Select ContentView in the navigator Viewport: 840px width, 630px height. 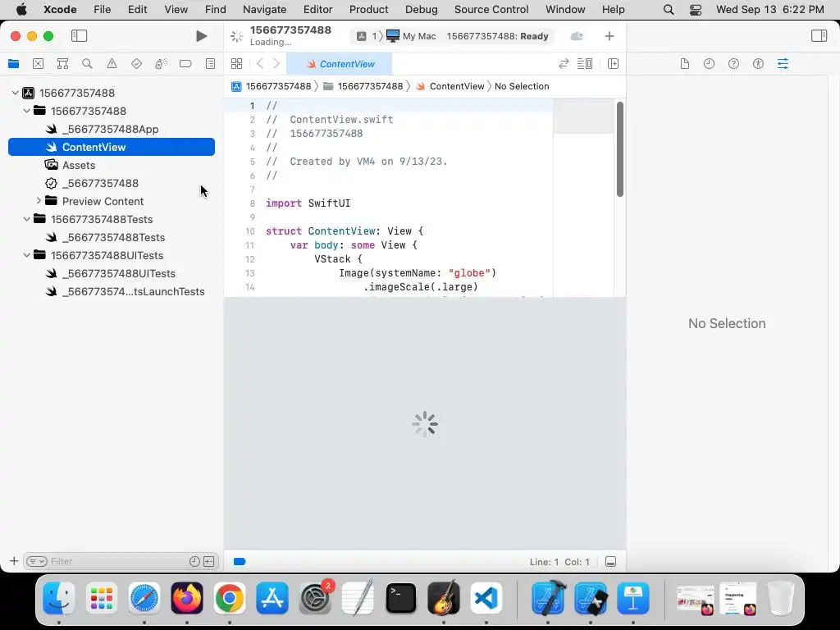coord(112,147)
